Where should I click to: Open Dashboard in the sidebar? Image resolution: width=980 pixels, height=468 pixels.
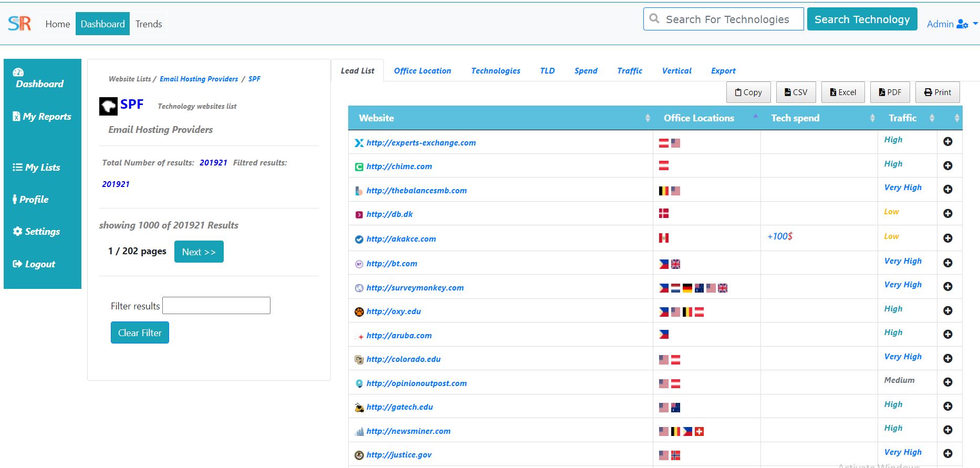pos(39,79)
